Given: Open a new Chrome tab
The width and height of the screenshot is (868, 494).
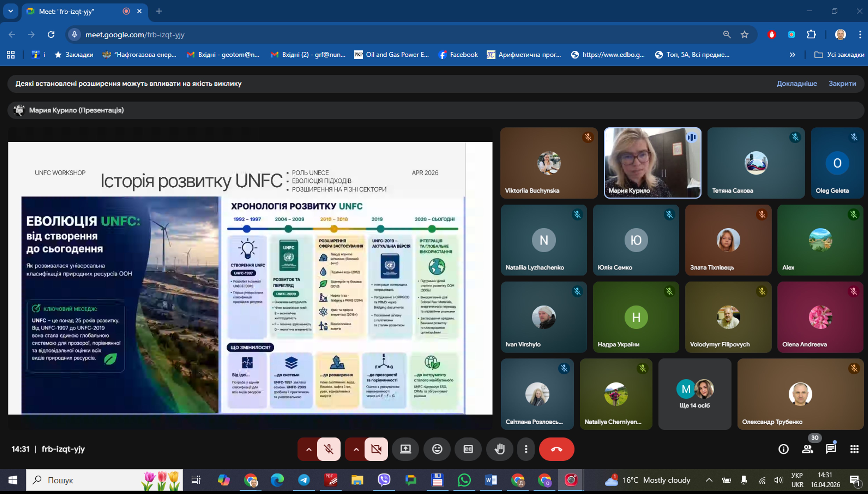Looking at the screenshot, I should (x=159, y=11).
